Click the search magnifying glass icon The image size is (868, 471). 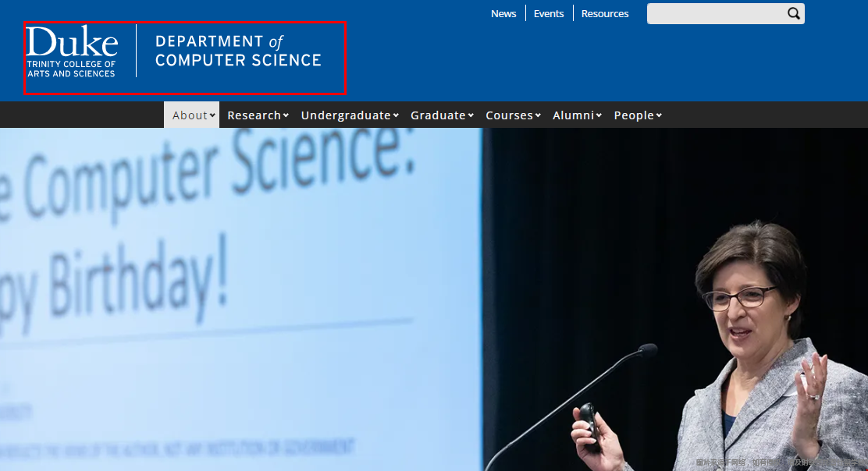point(793,13)
